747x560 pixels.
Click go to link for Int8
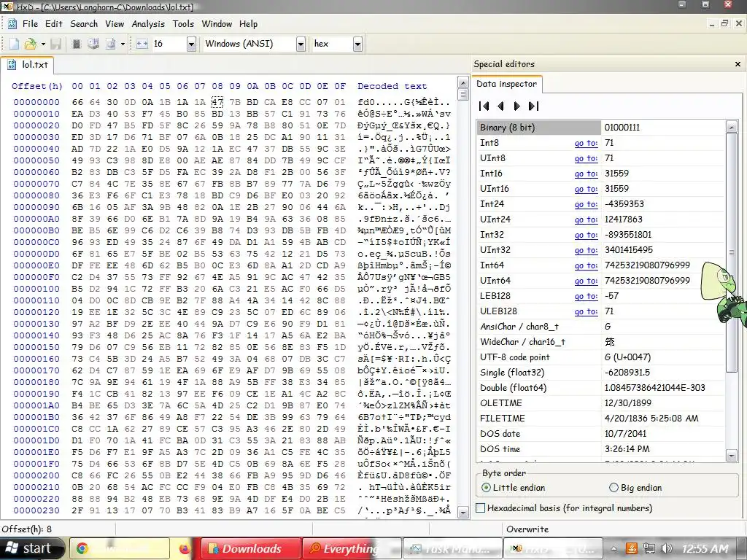586,143
